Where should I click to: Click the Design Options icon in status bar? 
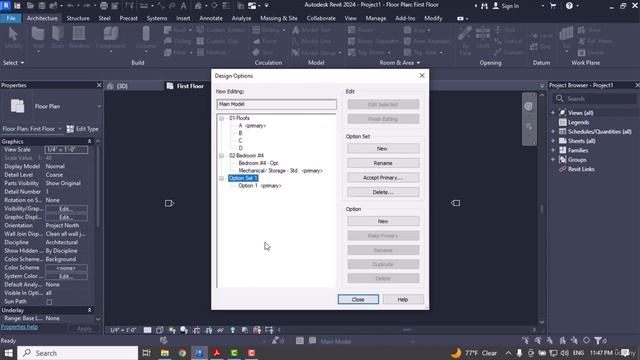pyautogui.click(x=300, y=341)
